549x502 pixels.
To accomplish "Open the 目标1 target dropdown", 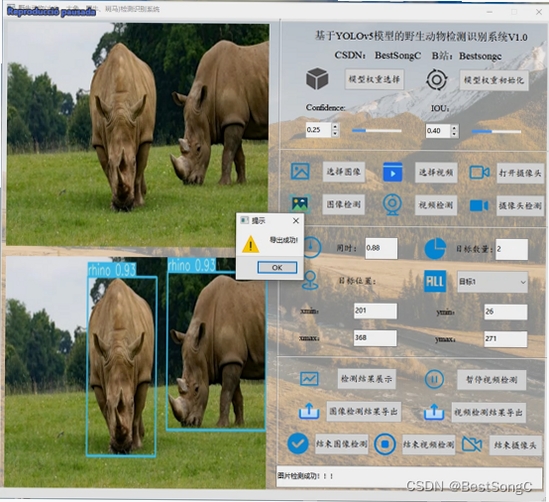I will tap(492, 282).
